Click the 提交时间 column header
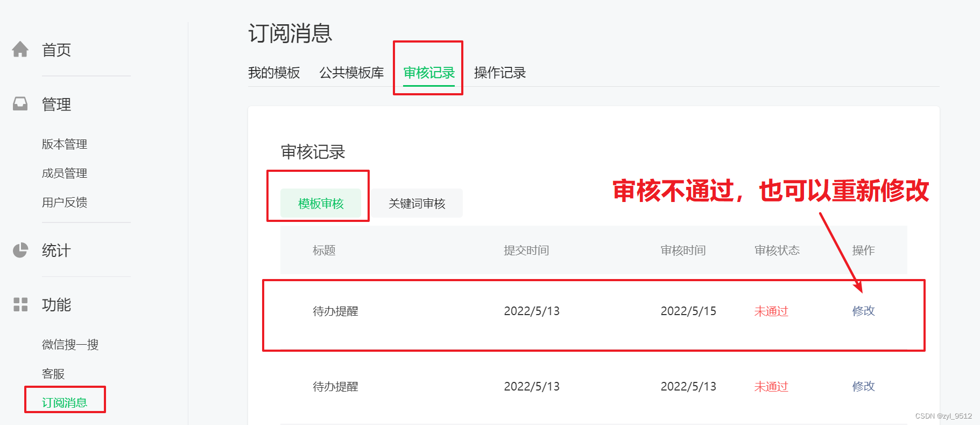The width and height of the screenshot is (980, 425). [x=526, y=250]
